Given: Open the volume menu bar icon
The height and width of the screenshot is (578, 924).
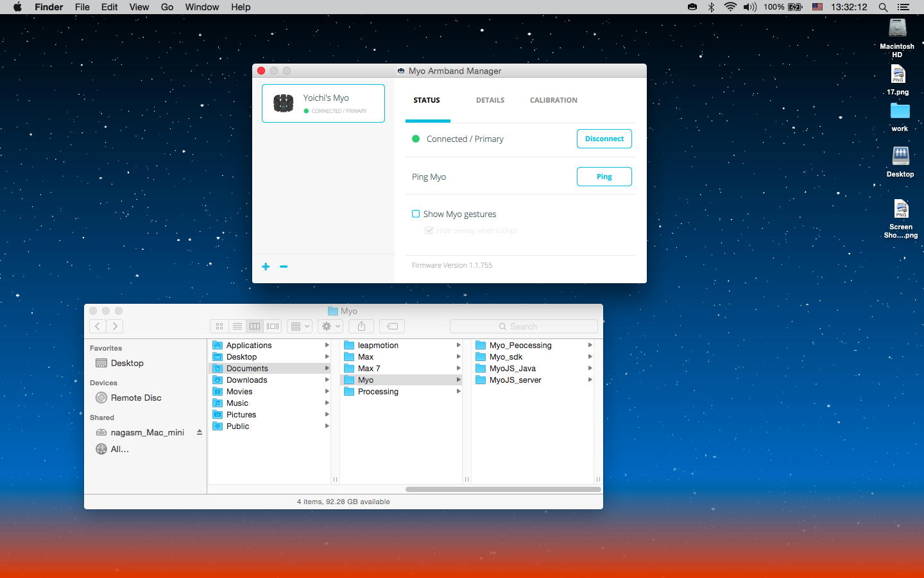Looking at the screenshot, I should (x=749, y=7).
